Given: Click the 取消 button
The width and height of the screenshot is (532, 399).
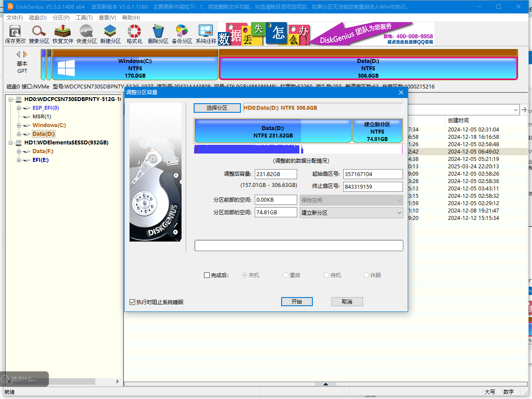Looking at the screenshot, I should point(347,301).
